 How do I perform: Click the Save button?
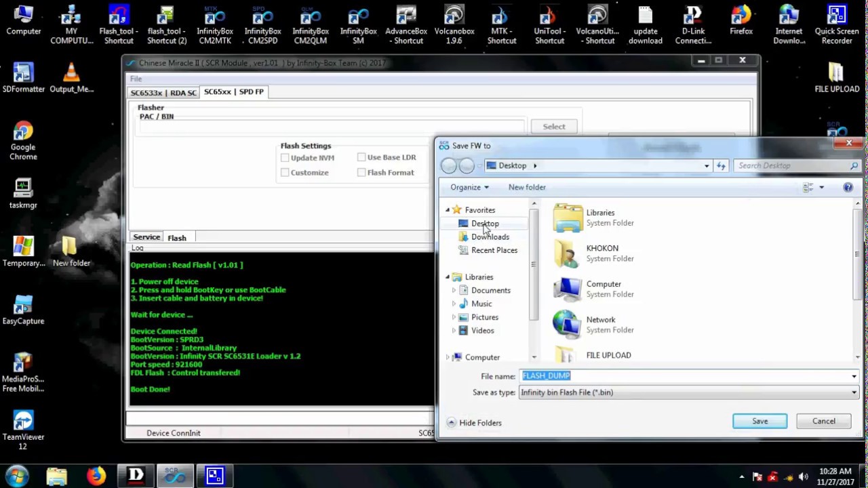pos(759,421)
